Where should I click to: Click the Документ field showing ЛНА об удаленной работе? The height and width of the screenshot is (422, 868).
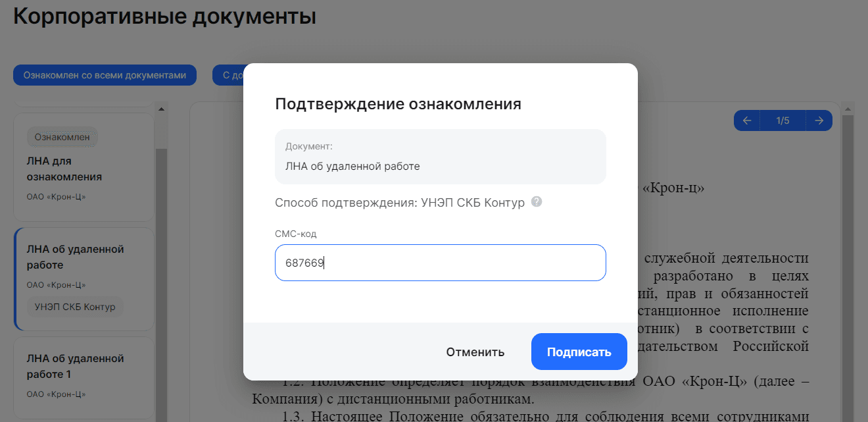click(x=441, y=157)
